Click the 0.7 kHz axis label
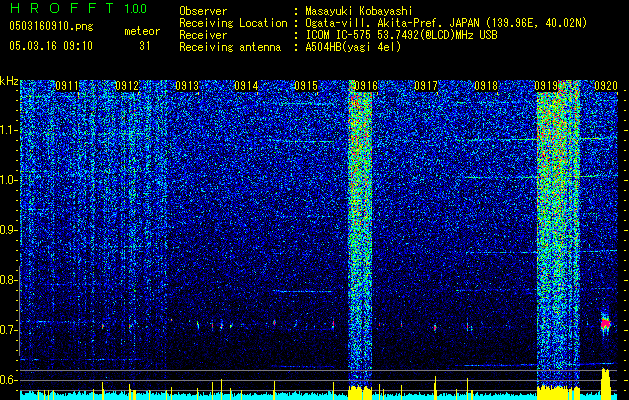 click(x=9, y=330)
